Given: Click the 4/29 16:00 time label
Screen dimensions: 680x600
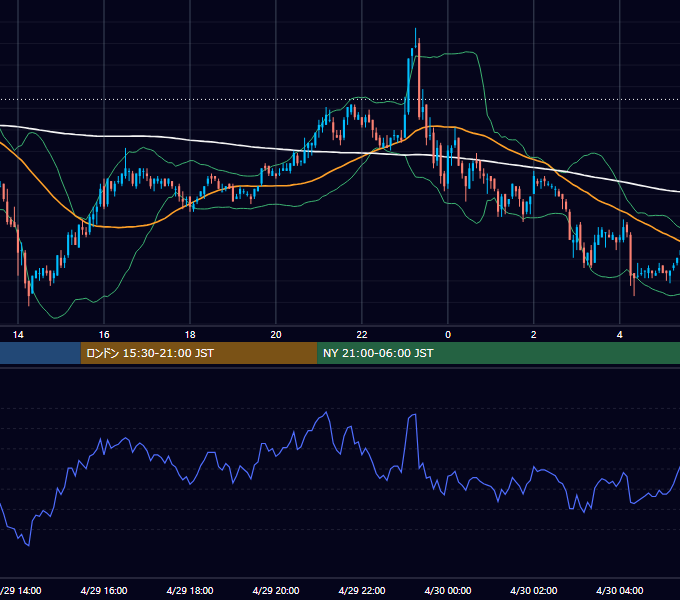Looking at the screenshot, I should point(104,590).
